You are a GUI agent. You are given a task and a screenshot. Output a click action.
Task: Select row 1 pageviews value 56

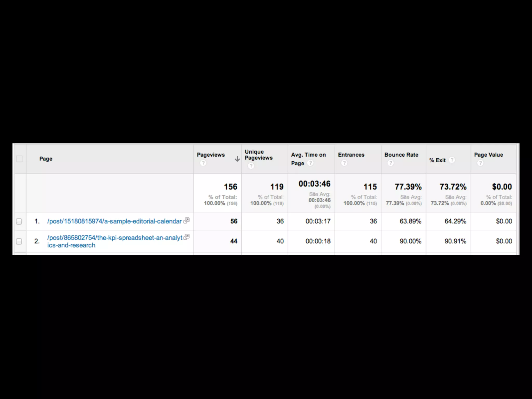point(234,221)
